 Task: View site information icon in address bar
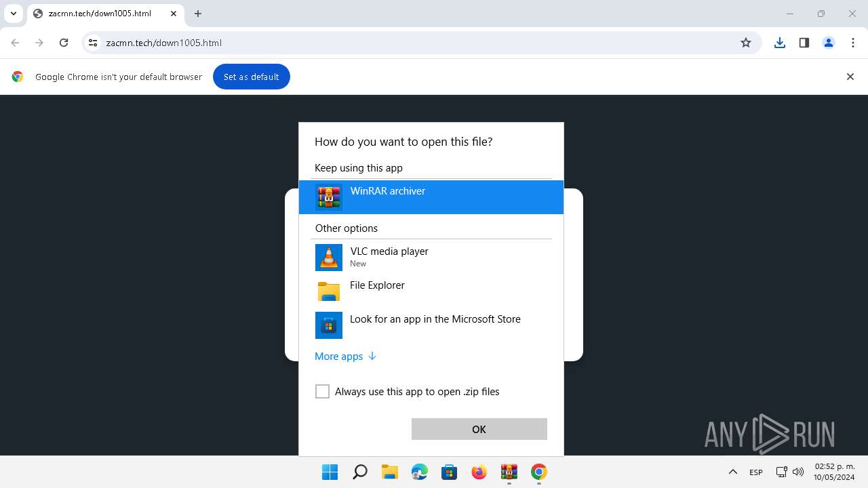point(94,43)
